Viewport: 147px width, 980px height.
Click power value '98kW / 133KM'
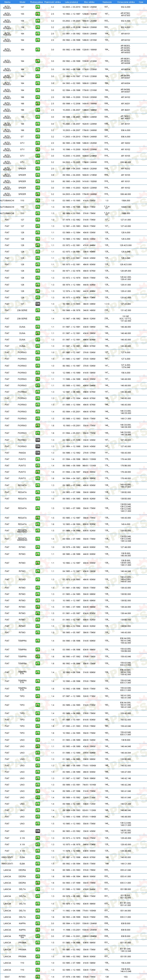89,459
